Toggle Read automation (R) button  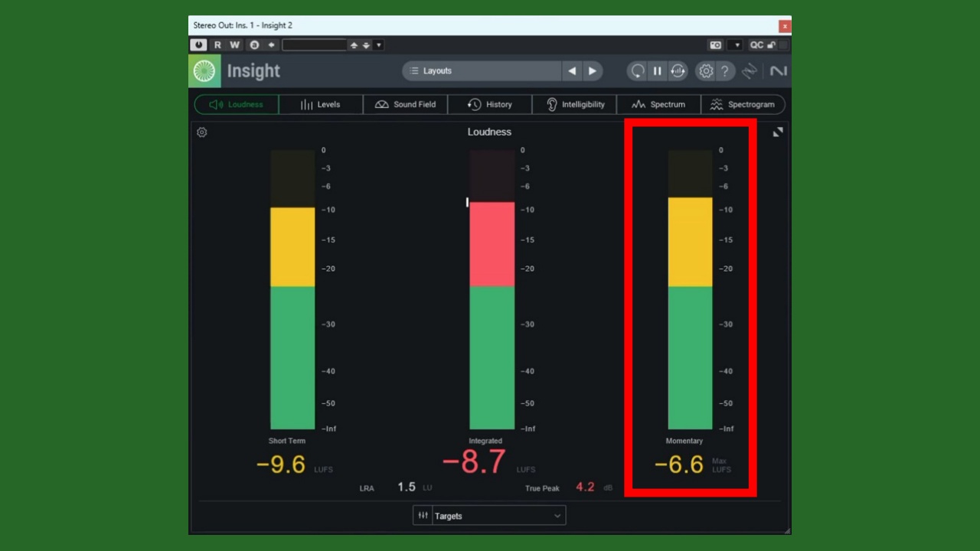pyautogui.click(x=217, y=45)
